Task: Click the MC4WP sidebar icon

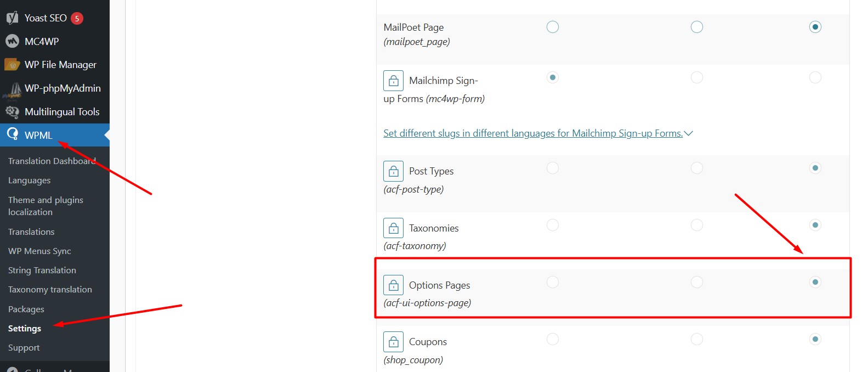Action: [12, 41]
